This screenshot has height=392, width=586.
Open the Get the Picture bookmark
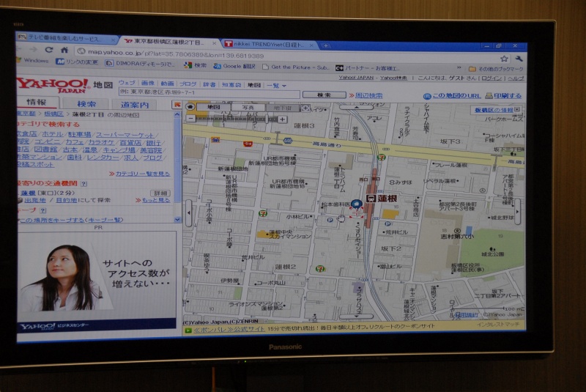click(x=295, y=67)
